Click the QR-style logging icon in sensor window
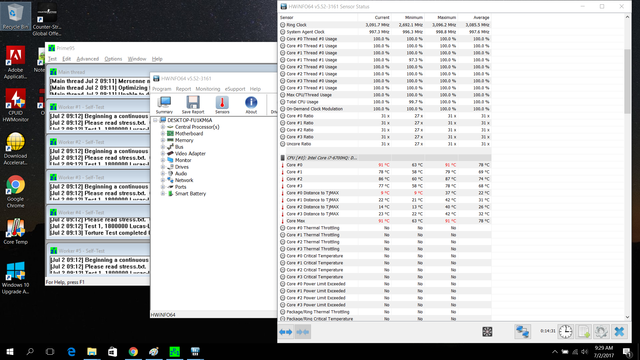The image size is (640, 360). coord(487,331)
